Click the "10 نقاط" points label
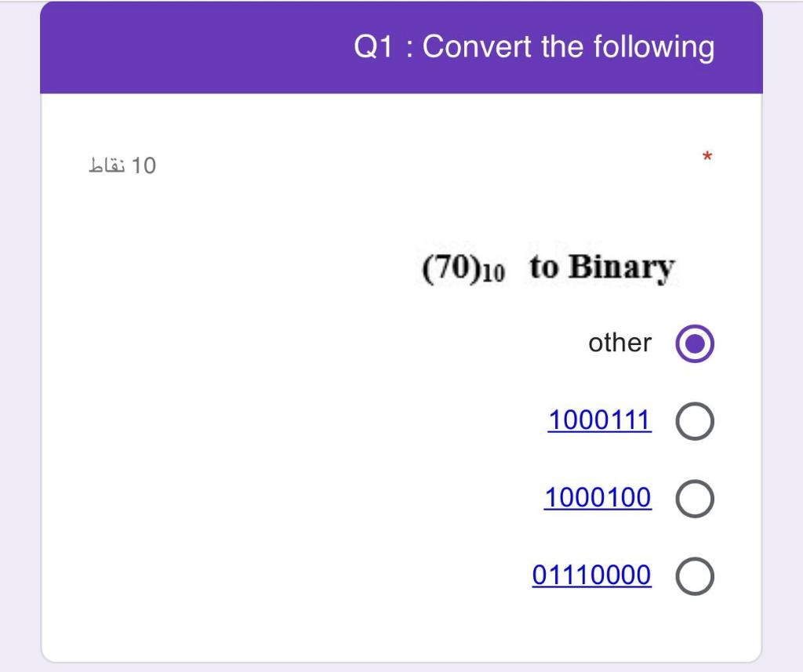This screenshot has height=672, width=803. click(x=122, y=165)
